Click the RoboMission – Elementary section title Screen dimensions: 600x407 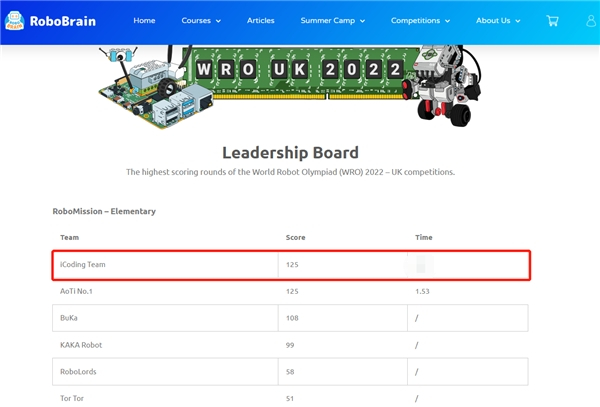coord(104,211)
